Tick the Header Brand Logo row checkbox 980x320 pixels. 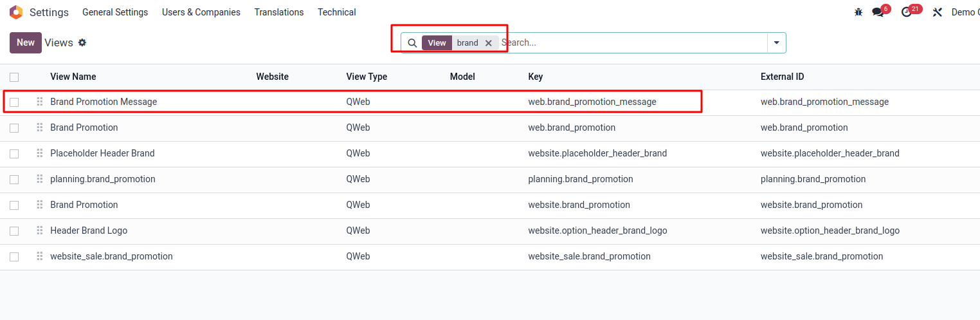coord(14,231)
